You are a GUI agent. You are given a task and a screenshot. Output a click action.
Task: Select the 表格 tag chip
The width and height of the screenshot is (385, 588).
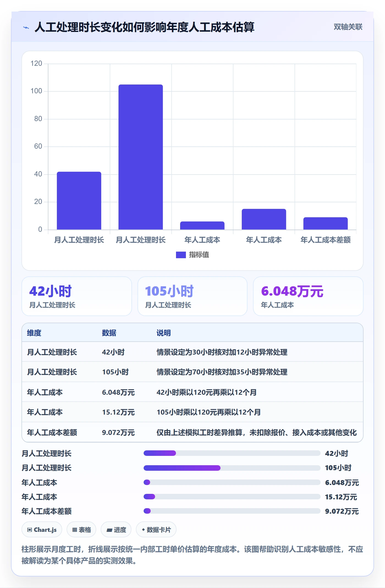point(81,529)
